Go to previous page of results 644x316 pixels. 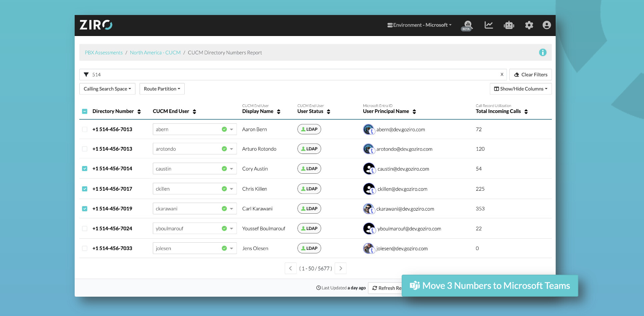(x=290, y=268)
